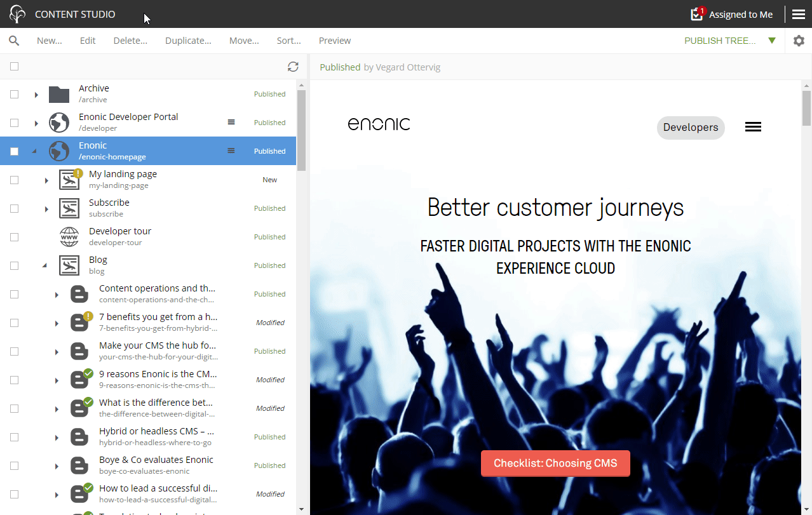Click the sort handle icon on Enonic row
Image resolution: width=812 pixels, height=515 pixels.
(x=231, y=150)
